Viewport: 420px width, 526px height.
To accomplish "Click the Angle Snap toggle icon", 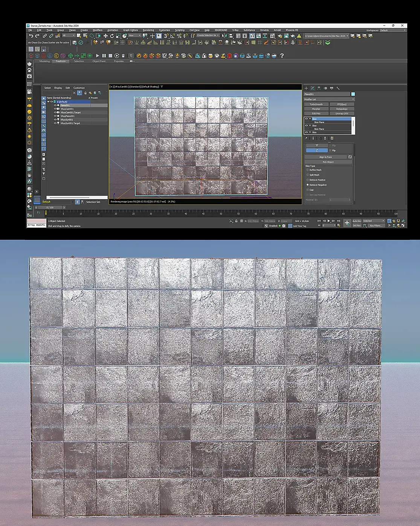I will [x=173, y=36].
